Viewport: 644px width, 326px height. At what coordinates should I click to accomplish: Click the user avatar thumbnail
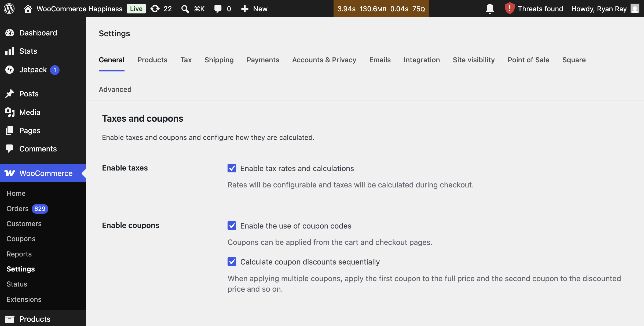635,9
